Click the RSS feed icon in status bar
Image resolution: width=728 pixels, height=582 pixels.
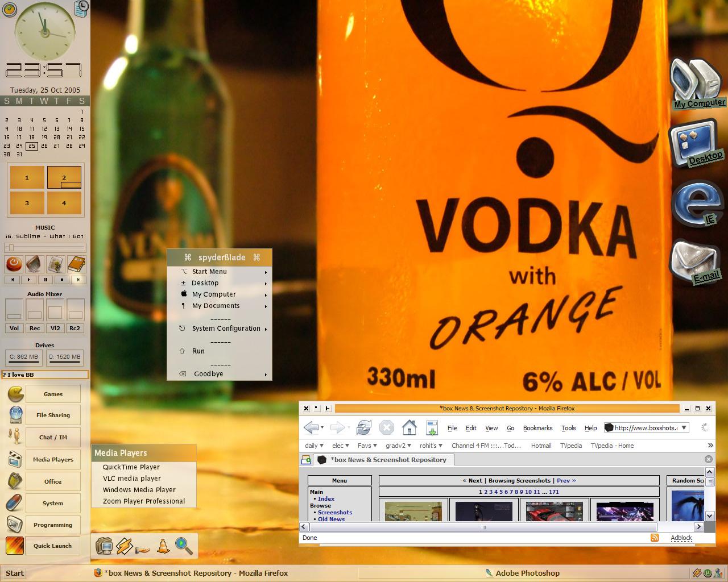point(655,538)
